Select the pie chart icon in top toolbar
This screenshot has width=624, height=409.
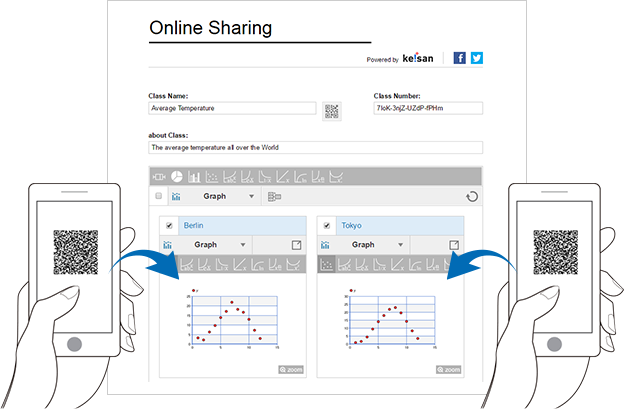(x=177, y=177)
